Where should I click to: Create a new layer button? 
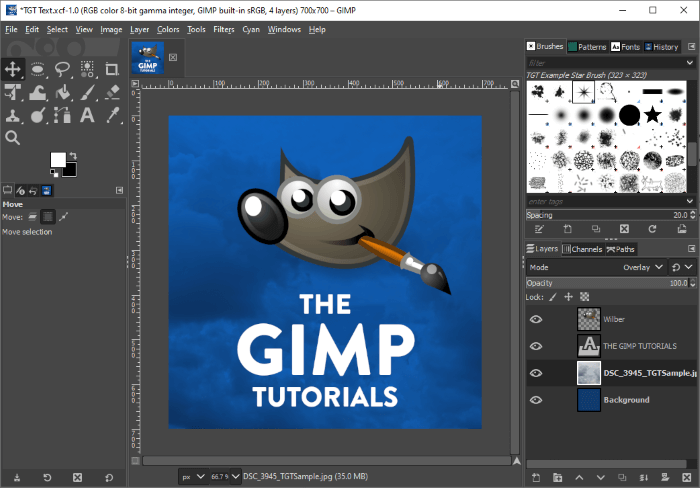[x=536, y=478]
